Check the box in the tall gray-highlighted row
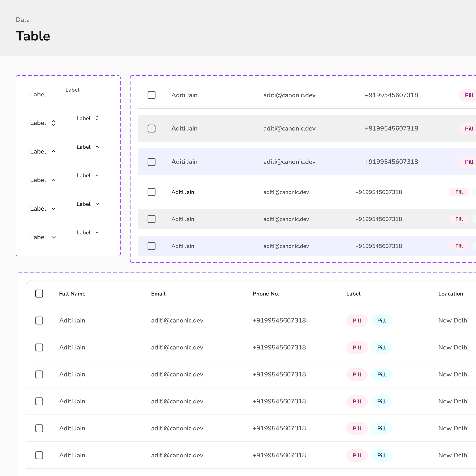 click(152, 128)
